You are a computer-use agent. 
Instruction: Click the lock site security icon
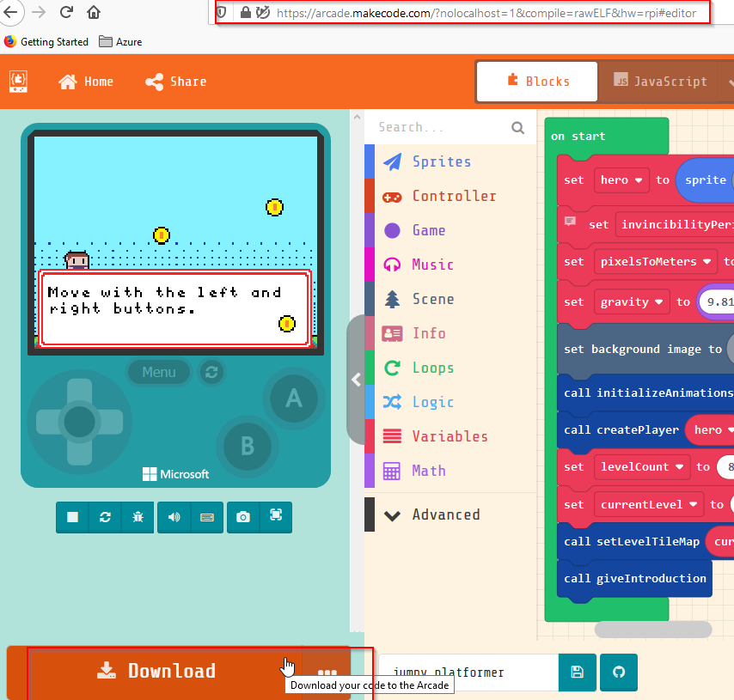[x=245, y=13]
